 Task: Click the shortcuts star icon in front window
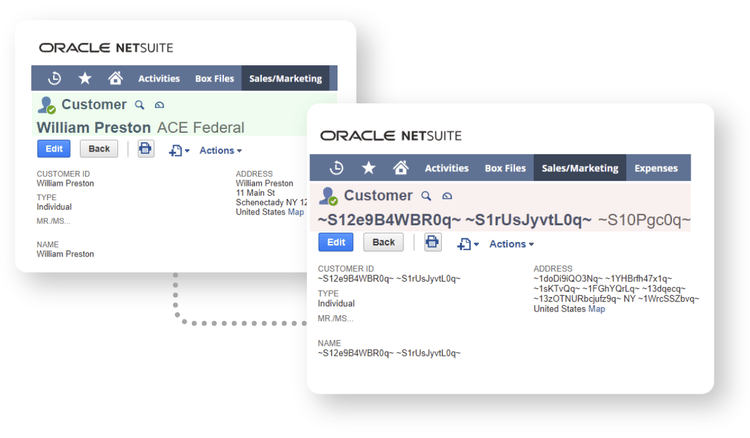click(368, 168)
